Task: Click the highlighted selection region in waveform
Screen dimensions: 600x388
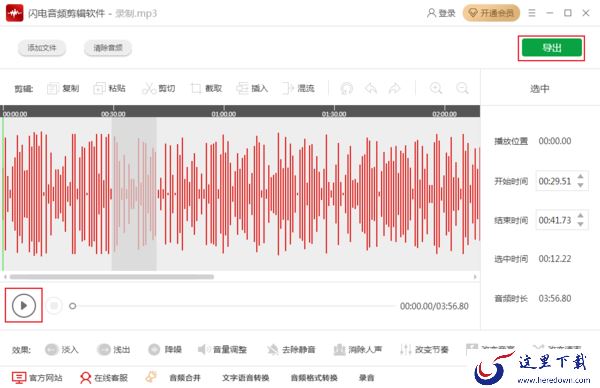Action: pos(134,194)
